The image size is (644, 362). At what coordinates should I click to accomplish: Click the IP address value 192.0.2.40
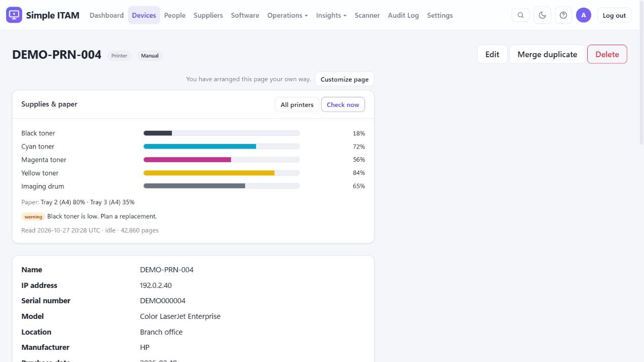(156, 285)
